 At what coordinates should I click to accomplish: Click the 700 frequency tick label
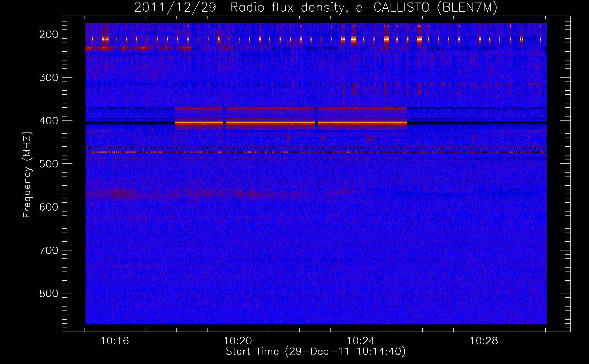click(x=49, y=250)
